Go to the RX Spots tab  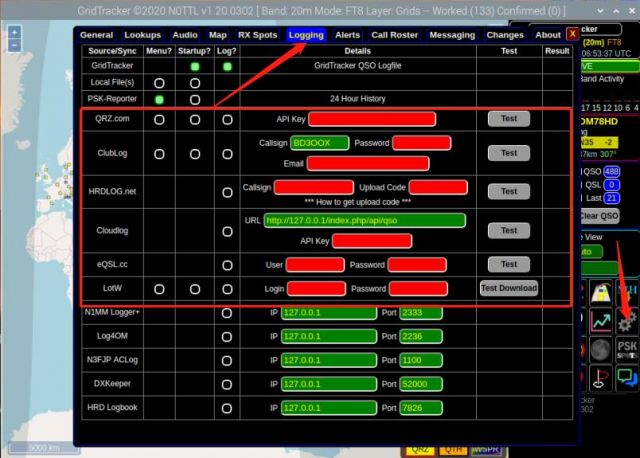coord(257,35)
